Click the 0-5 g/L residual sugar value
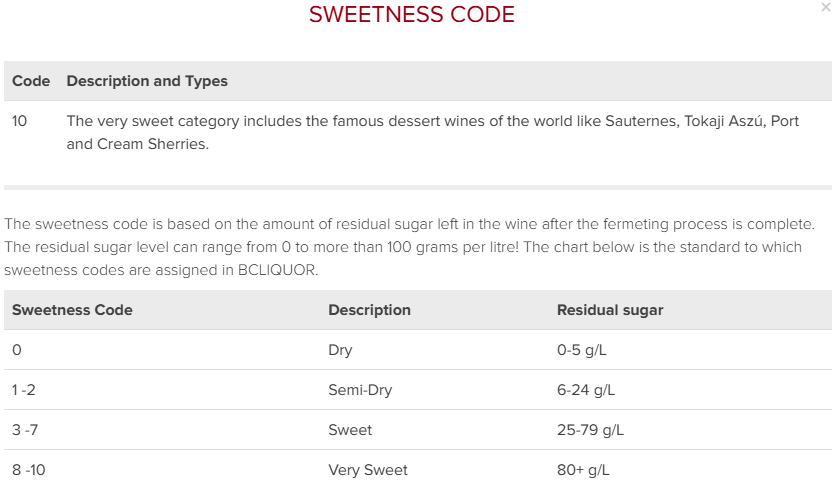 585,350
